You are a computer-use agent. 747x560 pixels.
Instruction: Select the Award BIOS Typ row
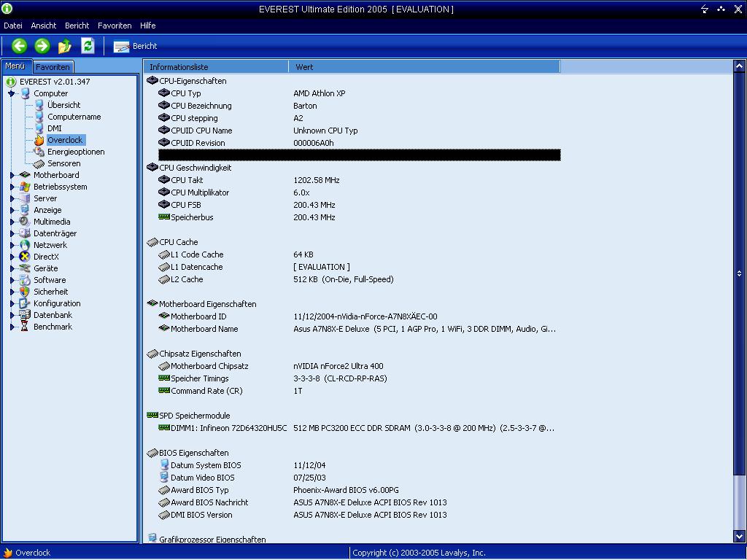click(x=359, y=490)
